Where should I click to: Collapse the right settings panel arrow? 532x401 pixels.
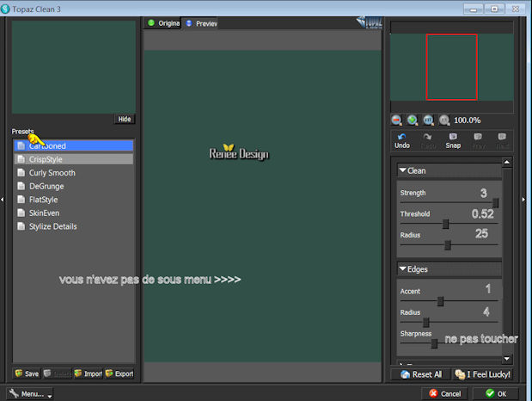[523, 200]
